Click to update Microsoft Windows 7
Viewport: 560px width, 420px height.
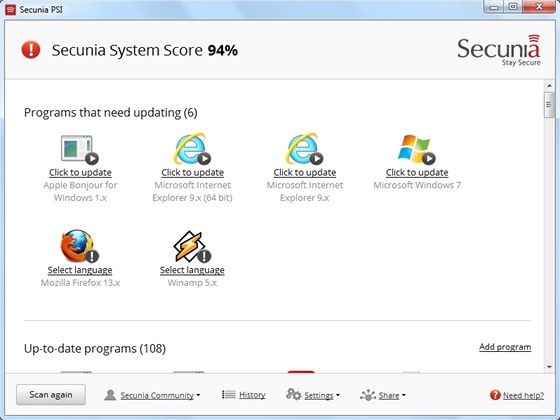417,172
